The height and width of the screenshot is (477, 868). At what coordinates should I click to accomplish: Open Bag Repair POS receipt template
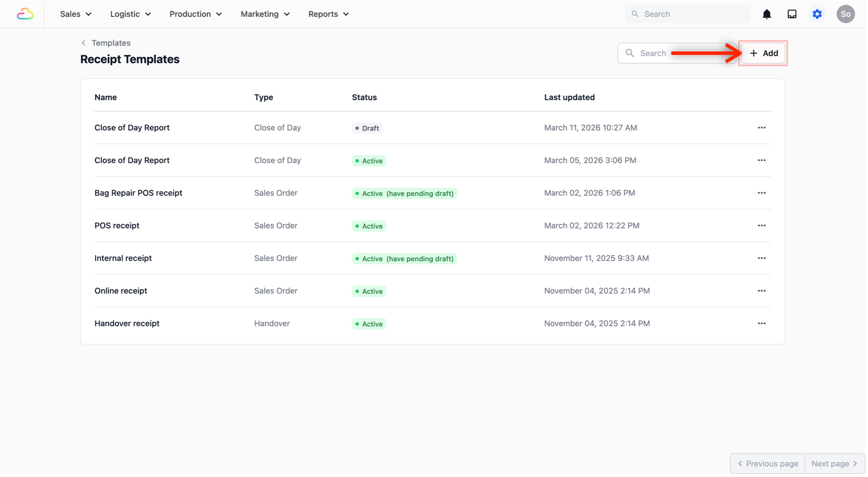click(138, 193)
